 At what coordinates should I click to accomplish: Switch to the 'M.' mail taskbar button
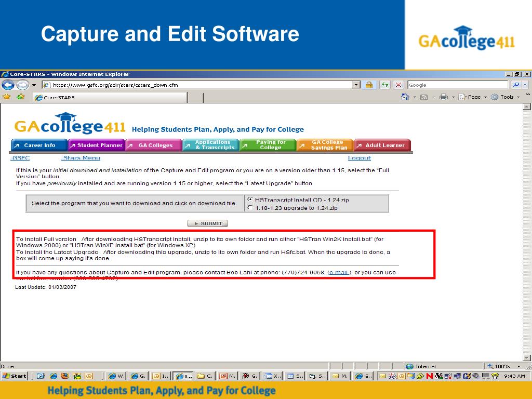(x=340, y=376)
